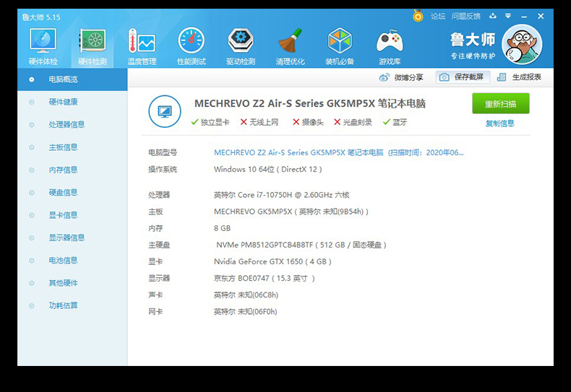The image size is (571, 392).
Task: Click the 光盘刻录 status item
Action: point(353,122)
